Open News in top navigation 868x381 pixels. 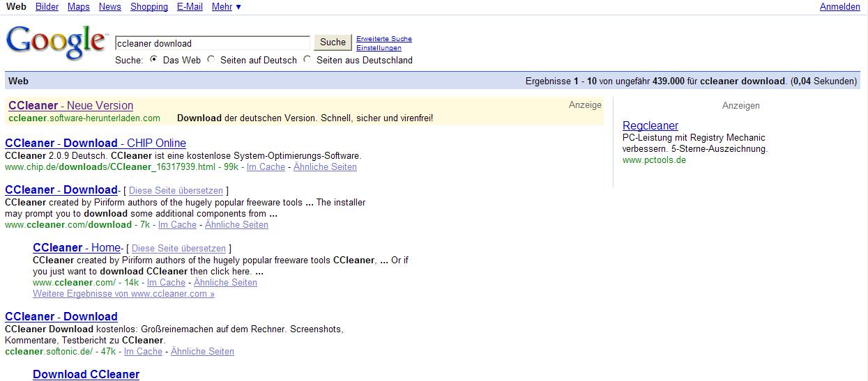pyautogui.click(x=109, y=6)
